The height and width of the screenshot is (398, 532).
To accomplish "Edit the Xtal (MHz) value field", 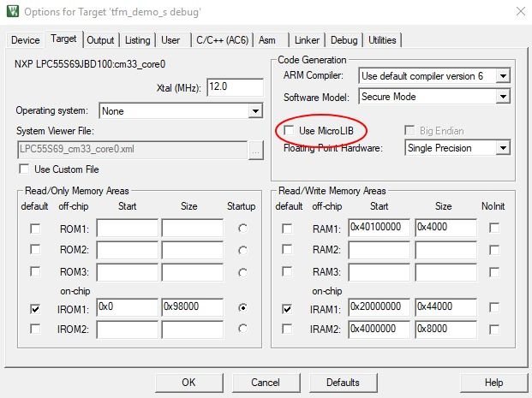I will [235, 87].
